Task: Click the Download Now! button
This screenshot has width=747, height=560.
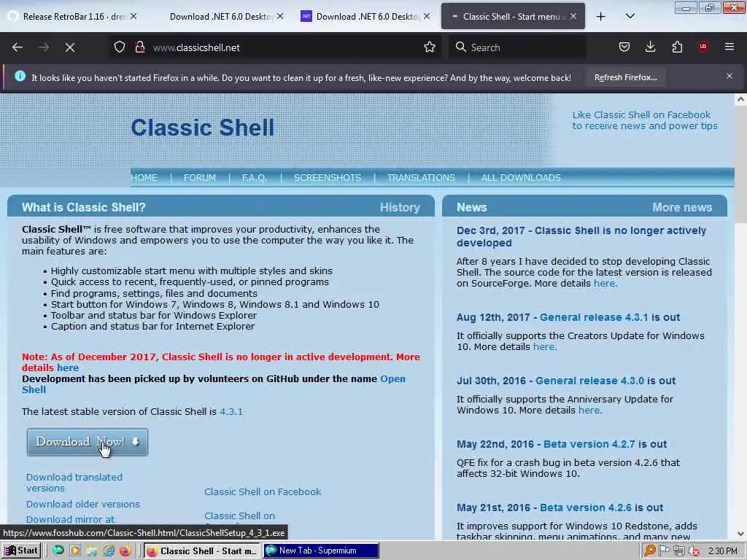Action: click(x=88, y=442)
